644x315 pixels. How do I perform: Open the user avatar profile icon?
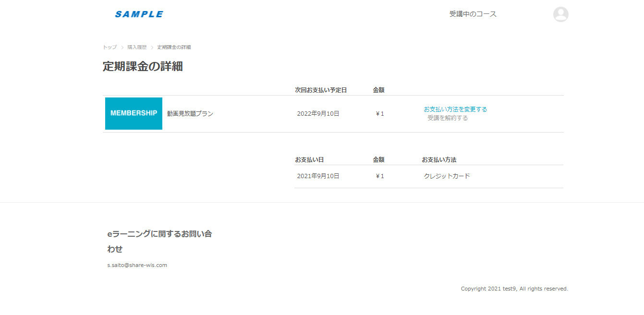[560, 14]
